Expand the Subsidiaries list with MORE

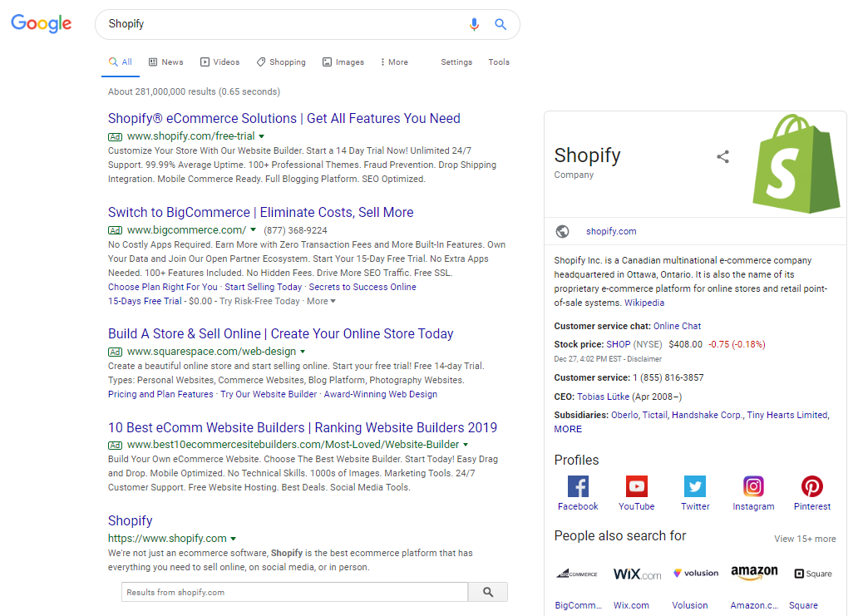tap(568, 429)
